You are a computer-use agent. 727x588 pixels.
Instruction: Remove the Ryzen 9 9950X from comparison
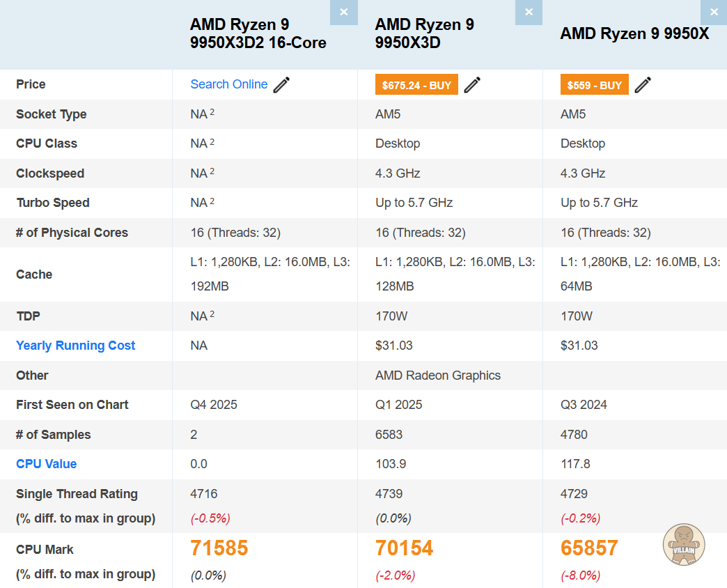[714, 13]
